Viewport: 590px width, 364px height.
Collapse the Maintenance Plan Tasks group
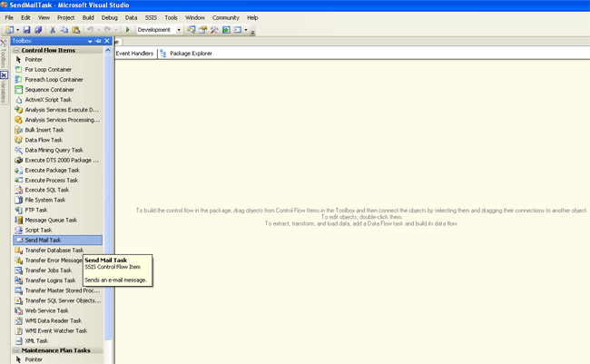(16, 350)
